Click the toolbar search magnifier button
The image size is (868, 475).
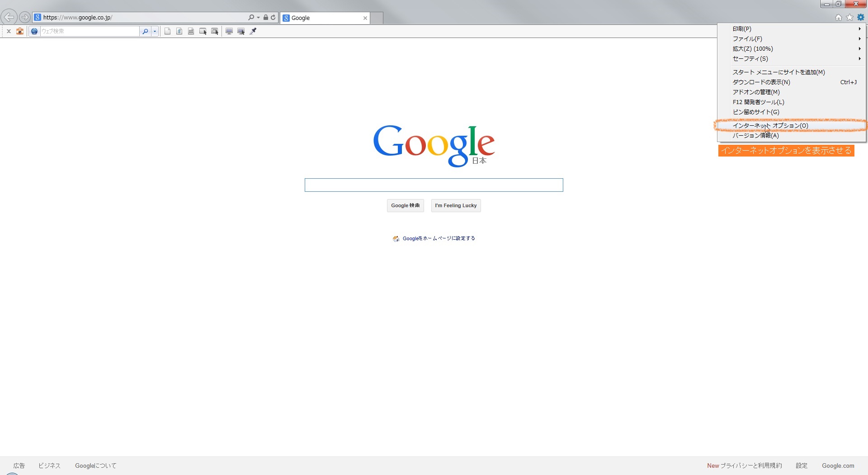click(x=145, y=31)
